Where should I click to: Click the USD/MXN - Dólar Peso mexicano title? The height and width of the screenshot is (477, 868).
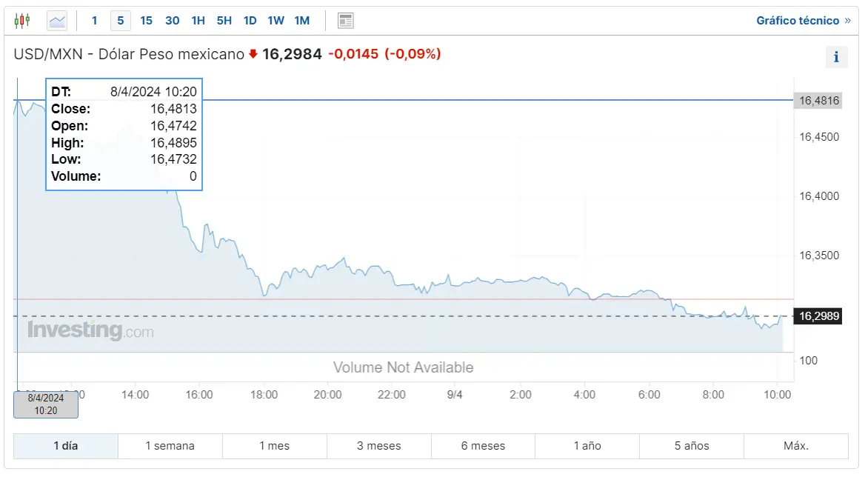coord(129,54)
